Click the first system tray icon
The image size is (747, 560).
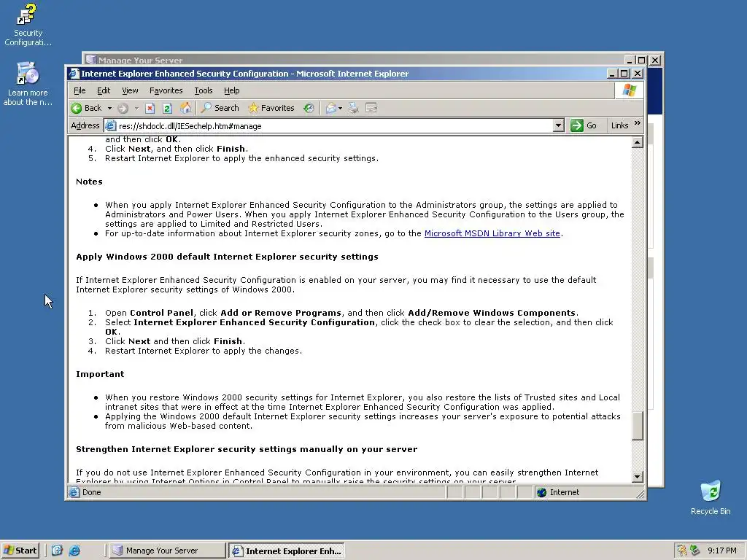[682, 551]
